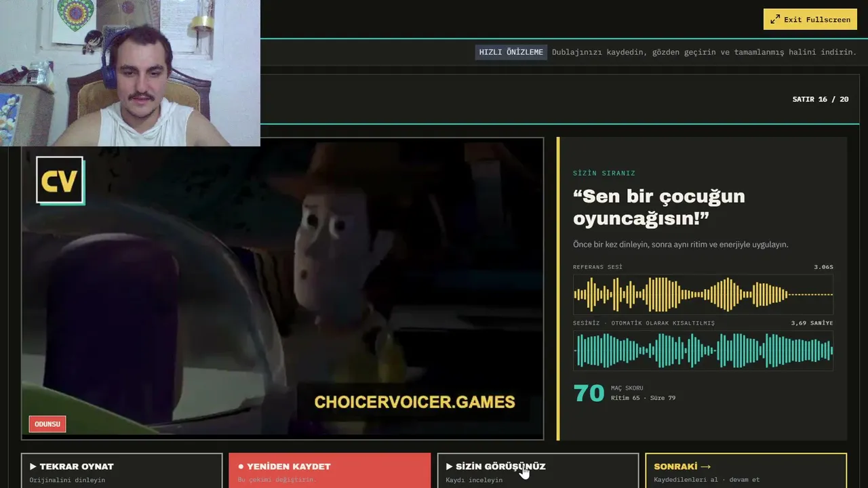Click the play triangle icon beside TEKRAR OYNAT
868x488 pixels.
pos(33,466)
